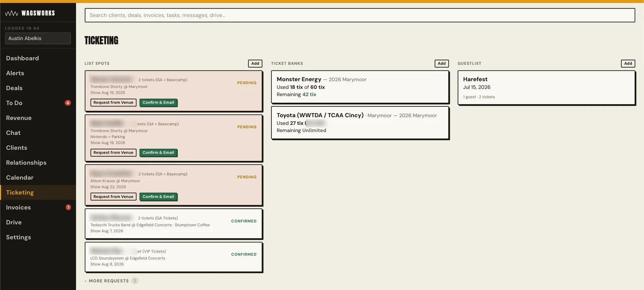The height and width of the screenshot is (290, 644).
Task: Click the "TICKETING" page heading
Action: tap(101, 41)
